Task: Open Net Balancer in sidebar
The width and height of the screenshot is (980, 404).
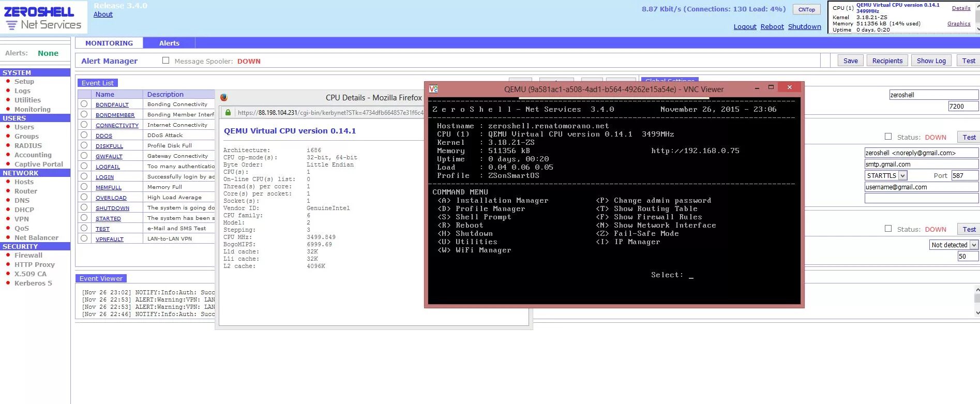Action: point(36,237)
